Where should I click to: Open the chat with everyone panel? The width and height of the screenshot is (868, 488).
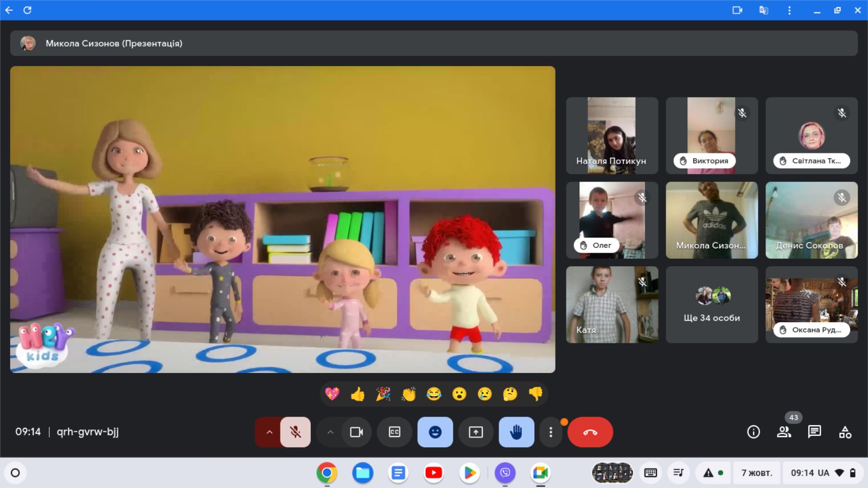[x=814, y=432]
